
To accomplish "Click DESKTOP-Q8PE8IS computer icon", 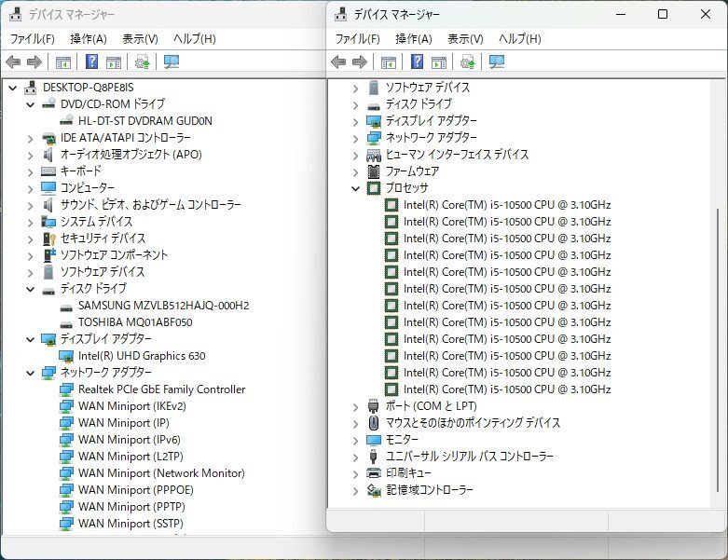I will (31, 88).
